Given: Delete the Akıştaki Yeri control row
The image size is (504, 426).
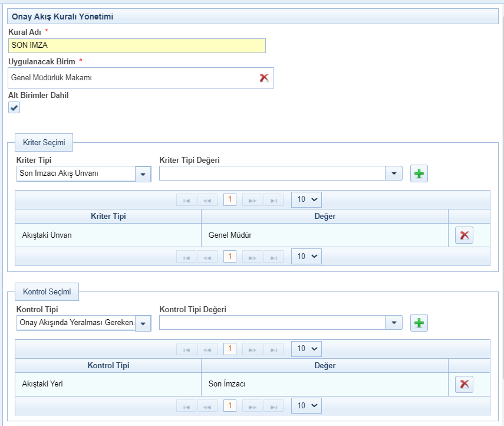Looking at the screenshot, I should (x=464, y=384).
